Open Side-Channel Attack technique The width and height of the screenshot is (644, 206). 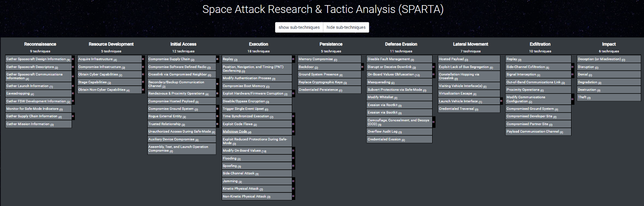click(x=256, y=174)
